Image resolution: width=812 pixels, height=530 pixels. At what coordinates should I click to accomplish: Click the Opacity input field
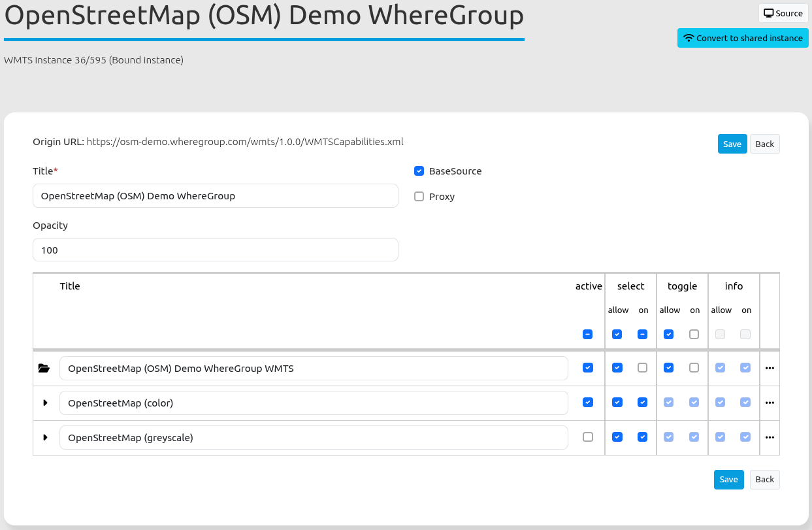tap(215, 250)
